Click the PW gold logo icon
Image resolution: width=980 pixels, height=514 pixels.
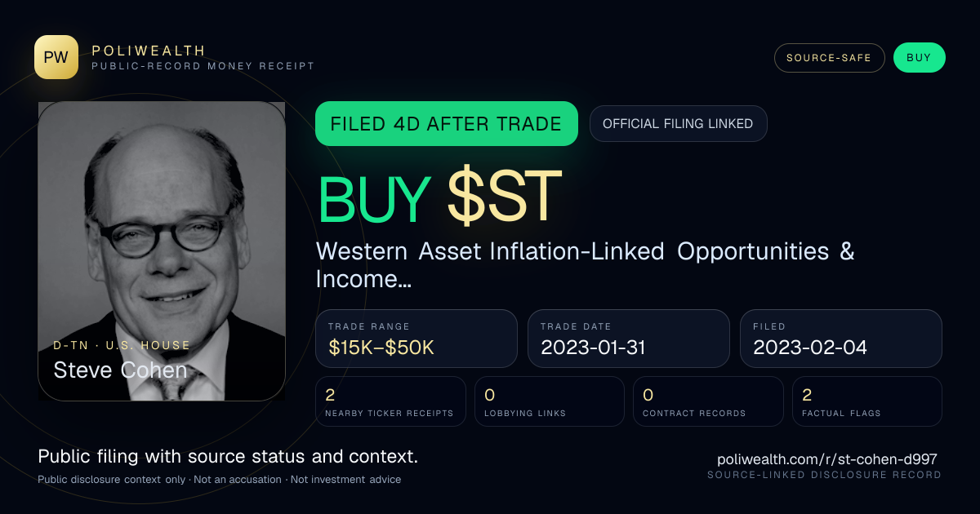coord(56,57)
